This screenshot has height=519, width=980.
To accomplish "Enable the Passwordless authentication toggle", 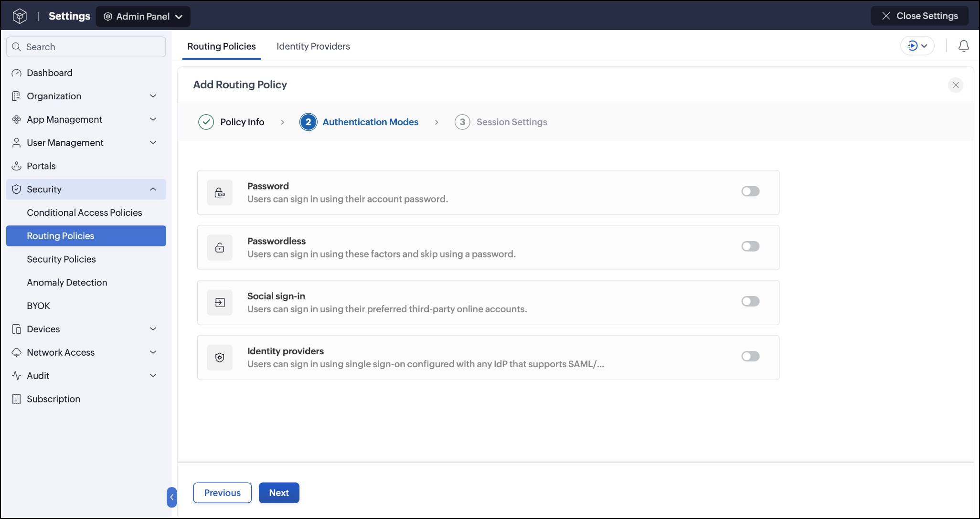I will [750, 246].
